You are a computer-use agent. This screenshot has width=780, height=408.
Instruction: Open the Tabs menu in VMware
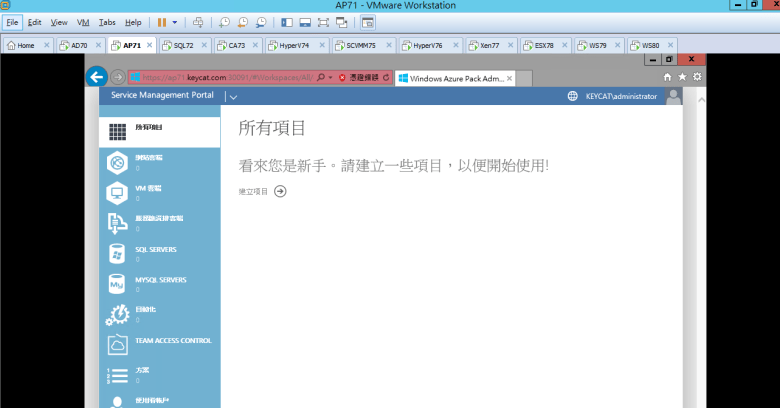[x=107, y=21]
